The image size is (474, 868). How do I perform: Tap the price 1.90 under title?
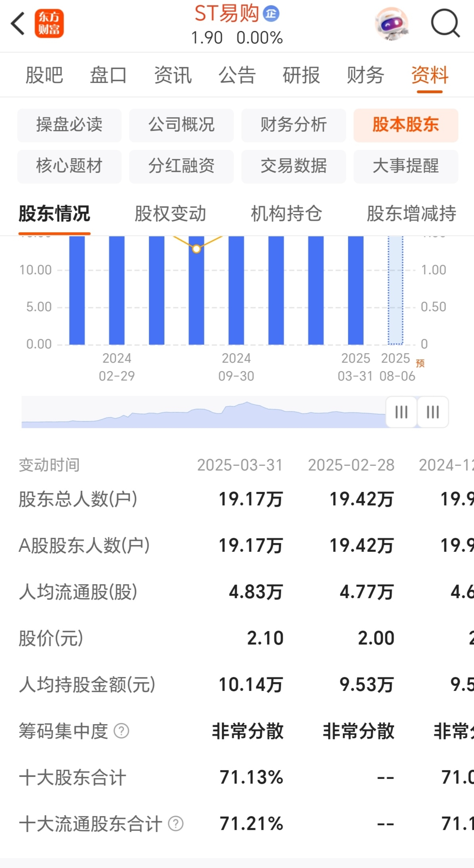tap(207, 38)
